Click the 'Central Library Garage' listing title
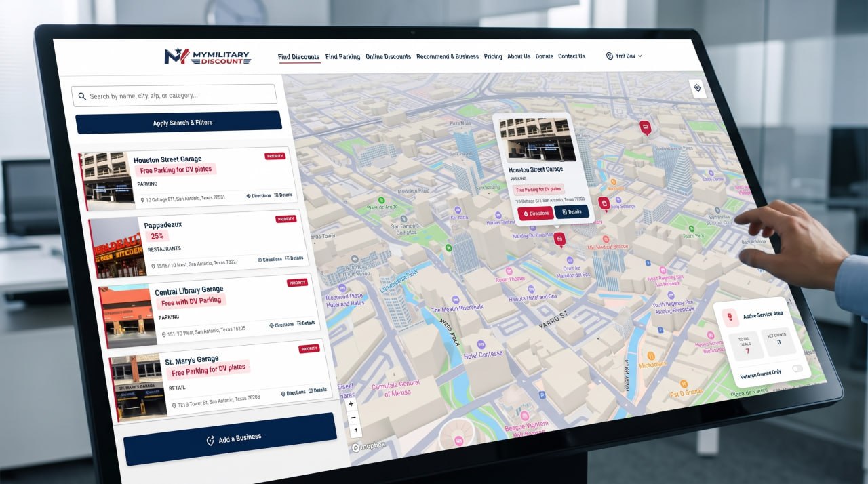The image size is (868, 484). pos(189,290)
